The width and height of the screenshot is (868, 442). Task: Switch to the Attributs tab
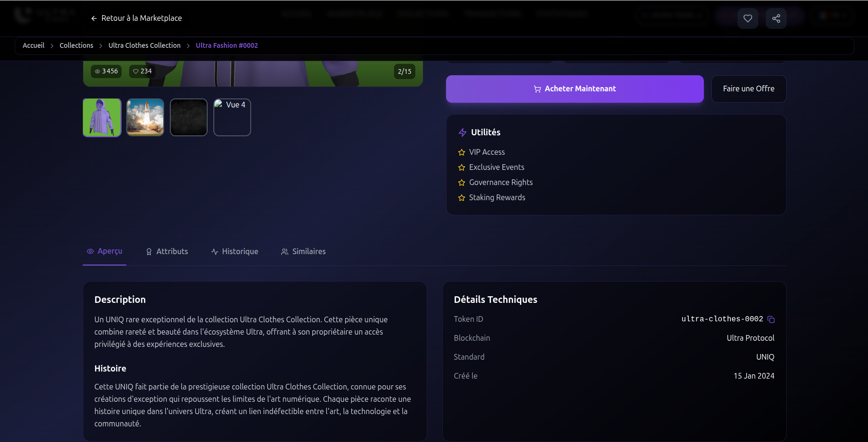pyautogui.click(x=167, y=251)
